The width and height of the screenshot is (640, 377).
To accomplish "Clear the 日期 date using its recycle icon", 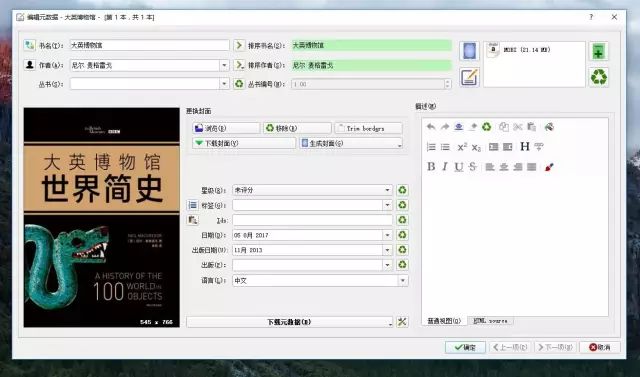I will click(402, 235).
